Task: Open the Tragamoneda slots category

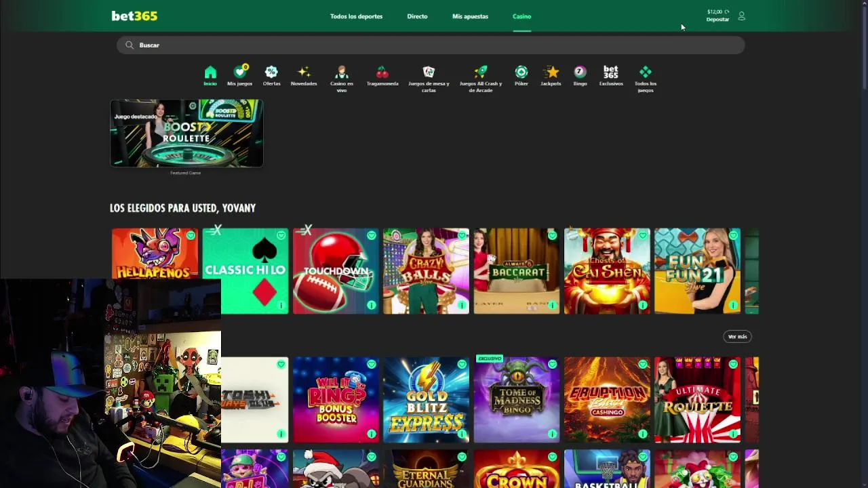Action: point(382,76)
